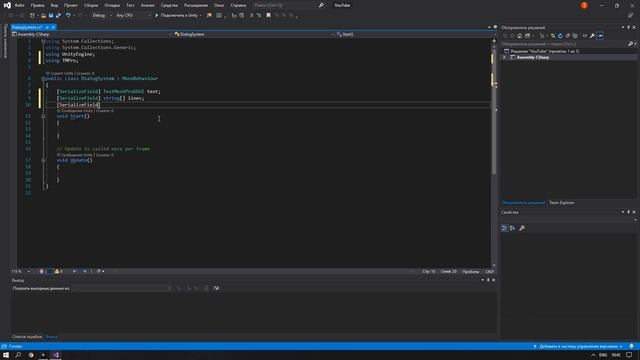Collapse the Start() method outline
This screenshot has width=640, height=360.
coord(43,116)
